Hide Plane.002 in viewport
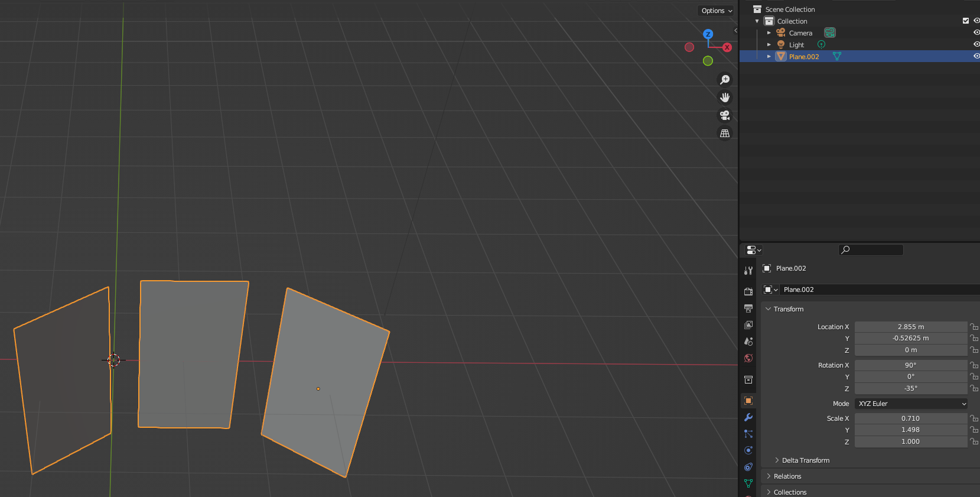Screen dimensions: 980x497 coord(976,56)
